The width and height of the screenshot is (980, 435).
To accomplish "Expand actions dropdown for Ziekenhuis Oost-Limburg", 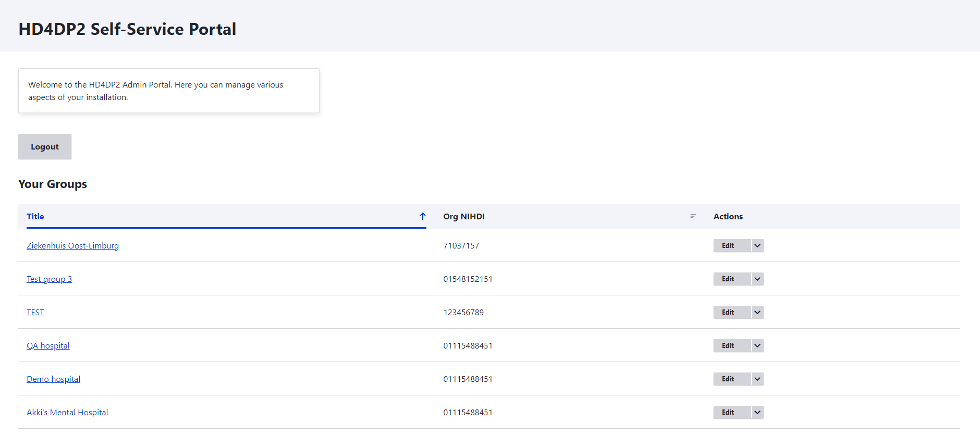I will tap(757, 246).
